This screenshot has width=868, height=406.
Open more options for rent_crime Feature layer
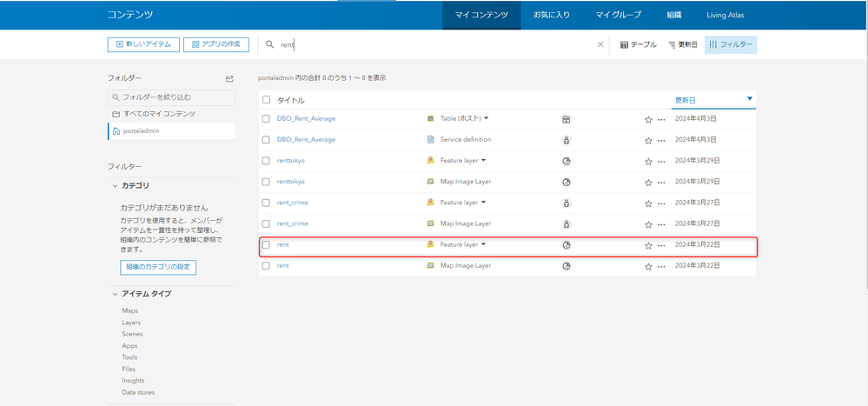click(x=661, y=203)
